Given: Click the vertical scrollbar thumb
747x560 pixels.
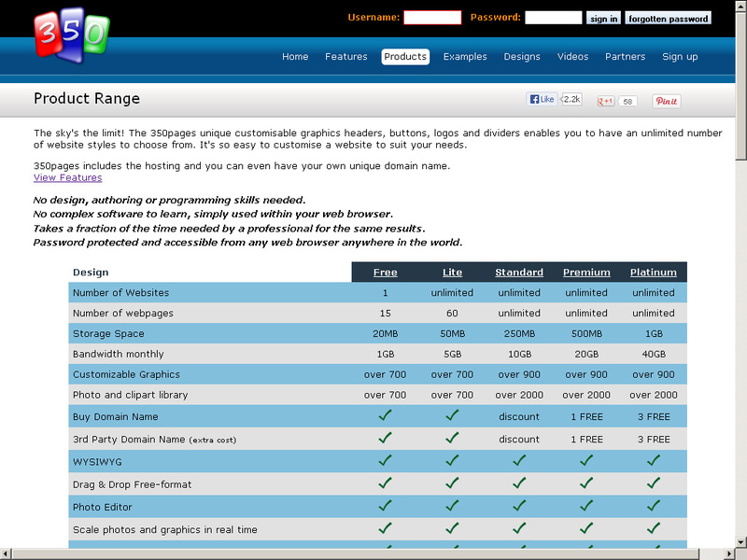Looking at the screenshot, I should pyautogui.click(x=740, y=86).
